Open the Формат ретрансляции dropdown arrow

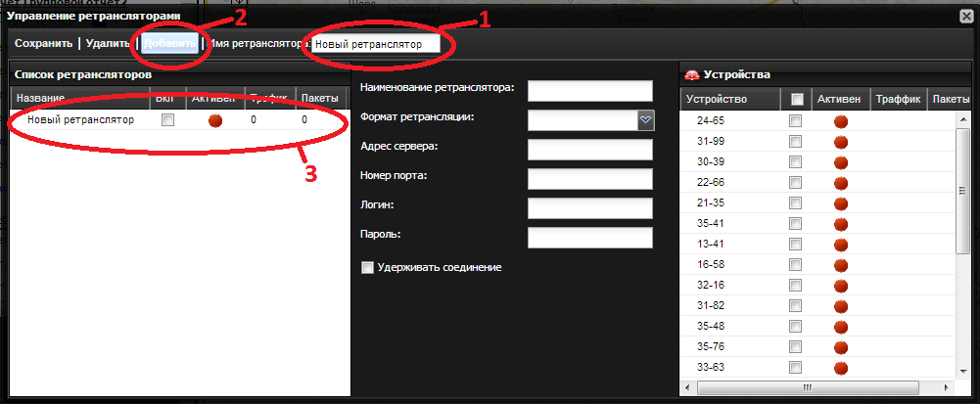(645, 119)
